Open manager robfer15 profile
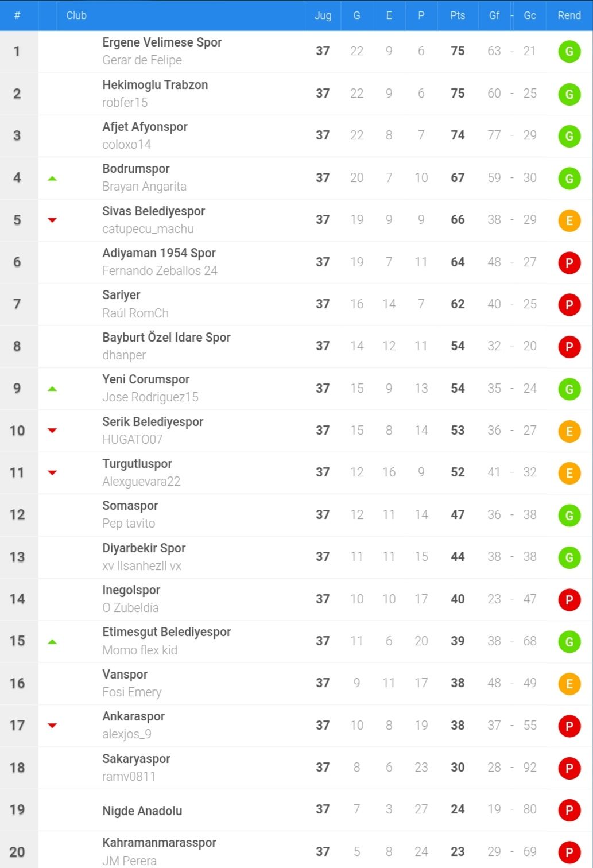The height and width of the screenshot is (868, 593). 125,103
